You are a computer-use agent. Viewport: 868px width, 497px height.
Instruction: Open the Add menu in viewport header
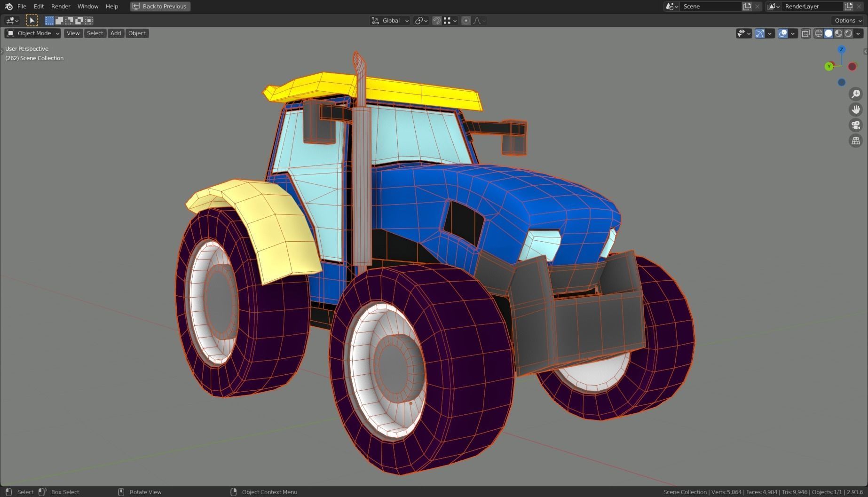[x=116, y=33]
